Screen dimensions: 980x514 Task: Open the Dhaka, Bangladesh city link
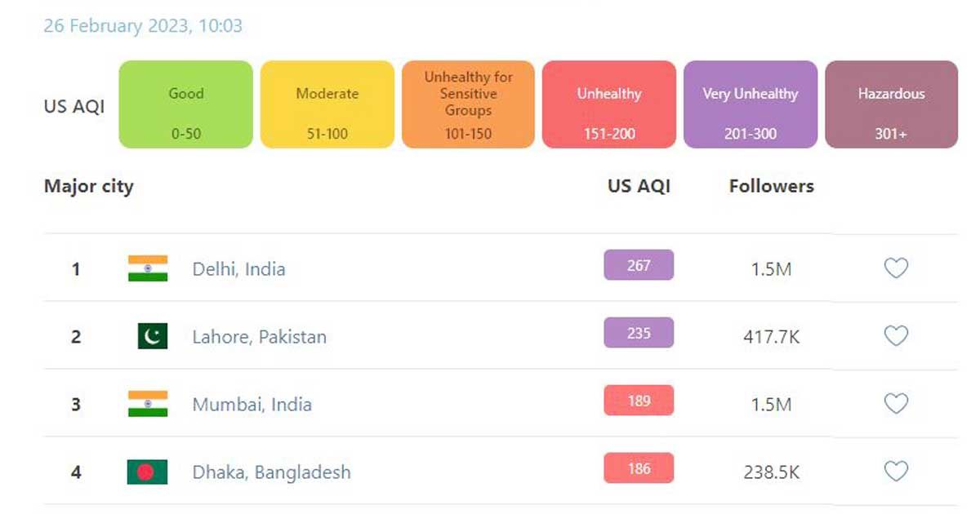click(271, 472)
